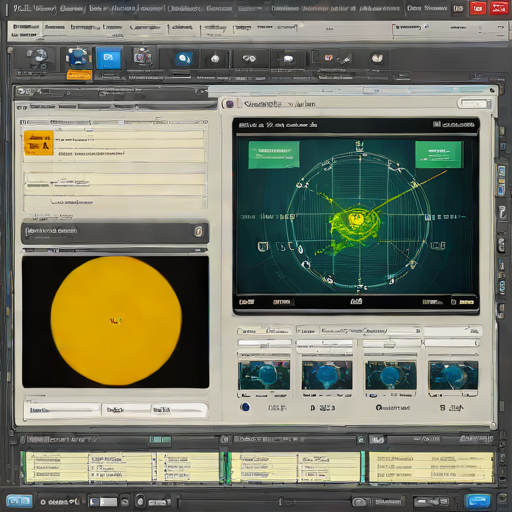Image resolution: width=512 pixels, height=512 pixels.
Task: Open the camera icon in the top toolbar
Action: (143, 56)
